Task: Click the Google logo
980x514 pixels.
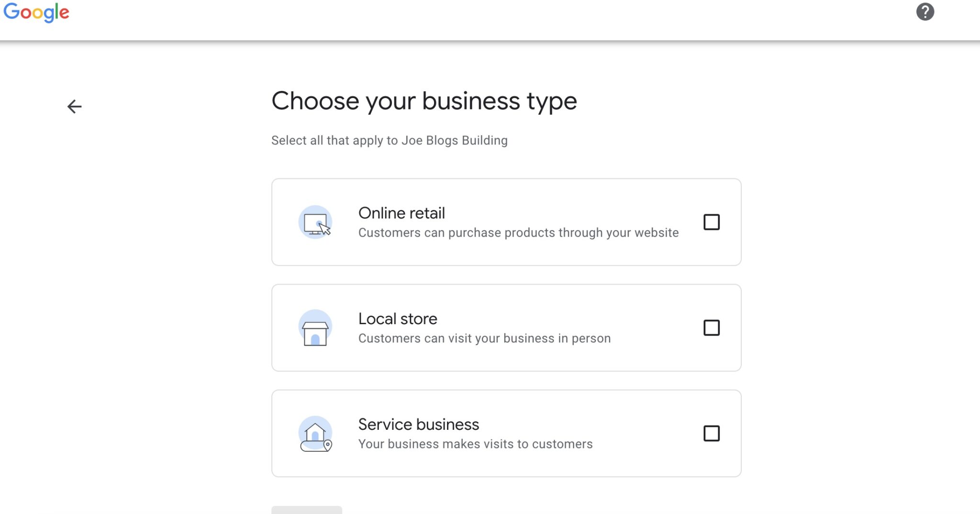Action: pos(36,12)
